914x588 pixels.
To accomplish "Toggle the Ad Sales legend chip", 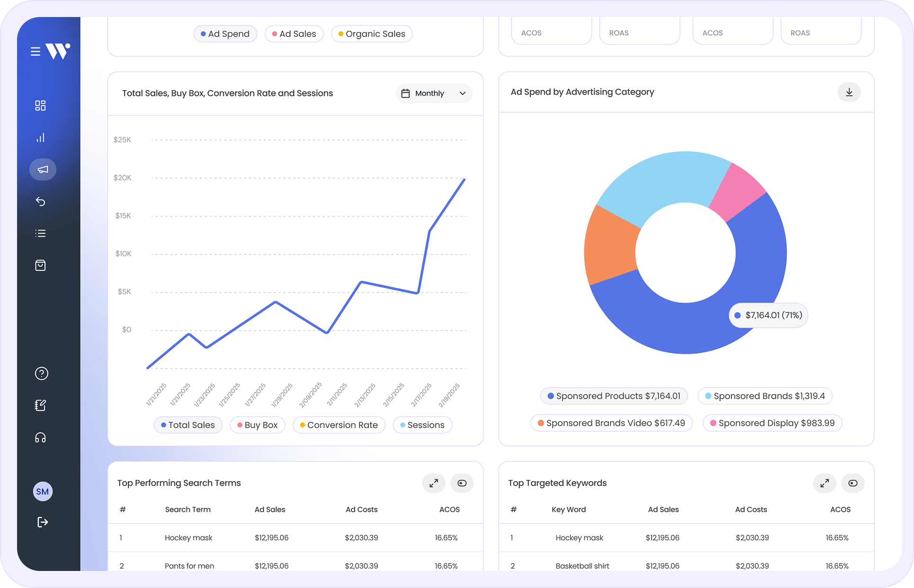I will coord(294,34).
